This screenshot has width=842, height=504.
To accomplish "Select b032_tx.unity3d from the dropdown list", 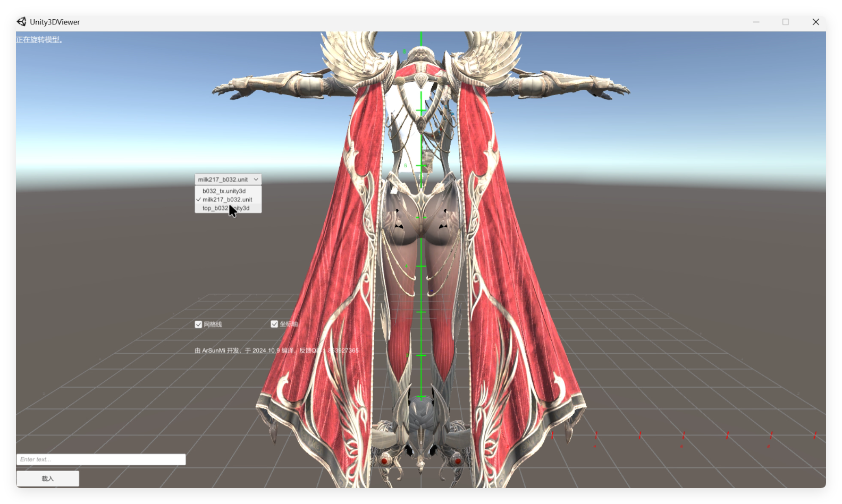I will [224, 191].
